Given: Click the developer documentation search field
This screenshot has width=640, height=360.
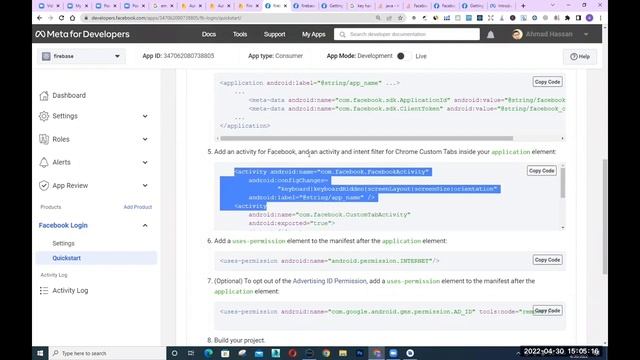Looking at the screenshot, I should (407, 34).
